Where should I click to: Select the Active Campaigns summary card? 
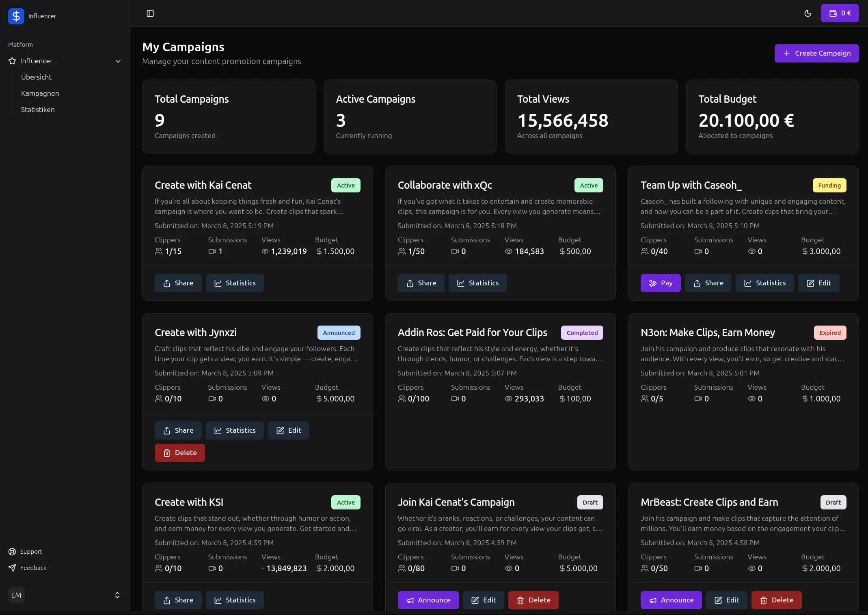(410, 117)
